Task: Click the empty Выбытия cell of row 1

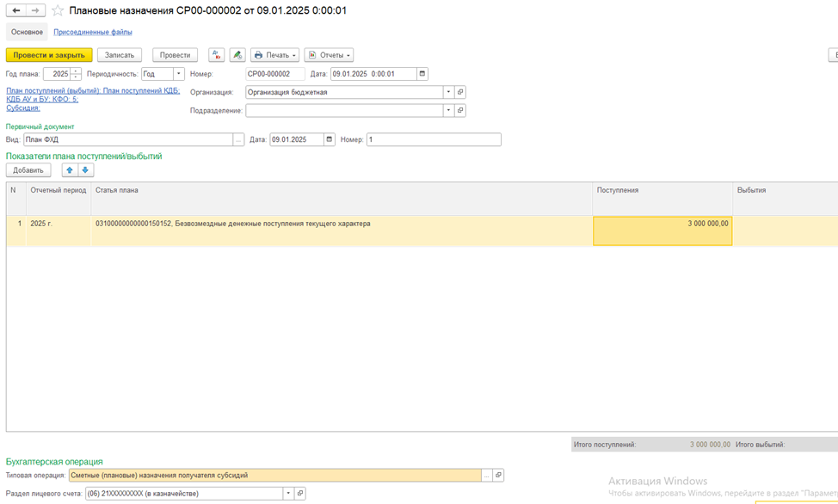Action: point(786,230)
